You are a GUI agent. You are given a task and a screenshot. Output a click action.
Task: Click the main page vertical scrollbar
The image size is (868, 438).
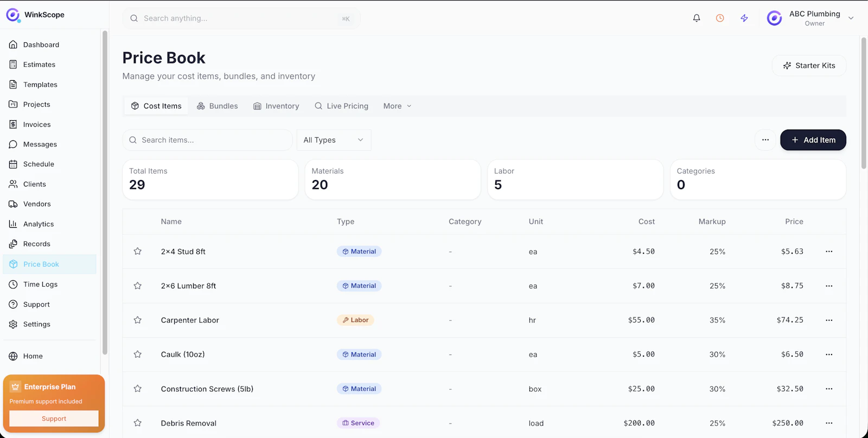tap(864, 103)
